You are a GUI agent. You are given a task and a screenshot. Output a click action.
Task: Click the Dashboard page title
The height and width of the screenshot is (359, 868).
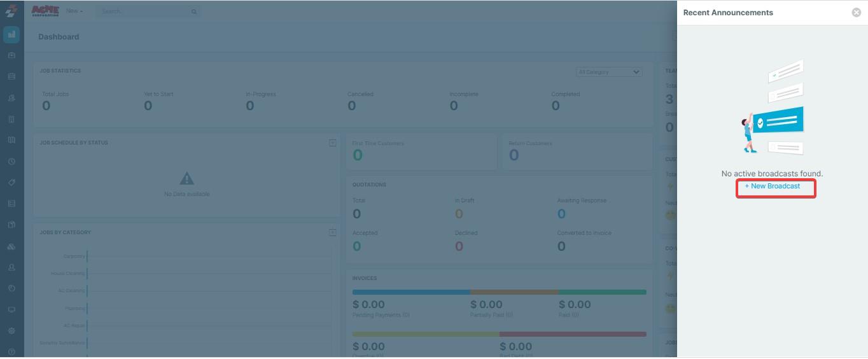click(x=59, y=37)
